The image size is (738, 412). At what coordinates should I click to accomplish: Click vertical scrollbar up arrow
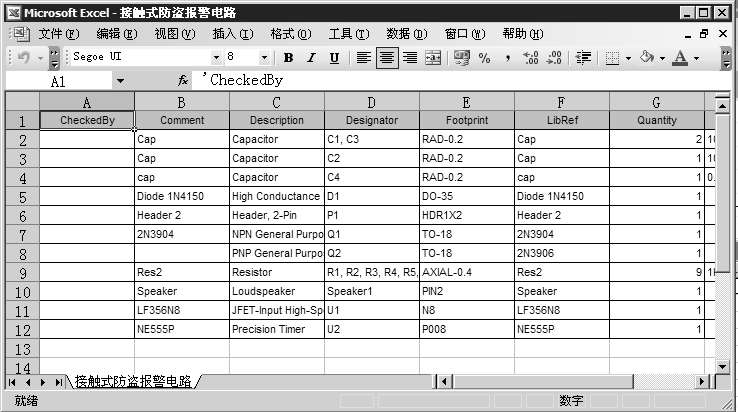click(722, 105)
